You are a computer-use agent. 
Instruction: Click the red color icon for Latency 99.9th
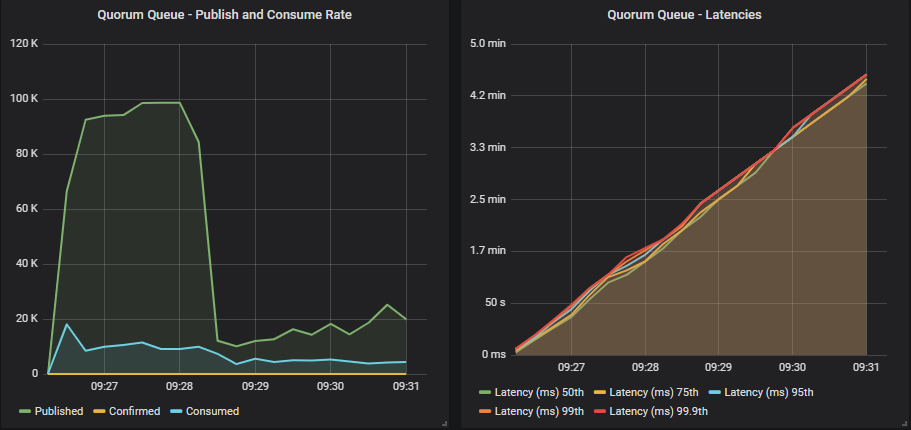(x=600, y=411)
